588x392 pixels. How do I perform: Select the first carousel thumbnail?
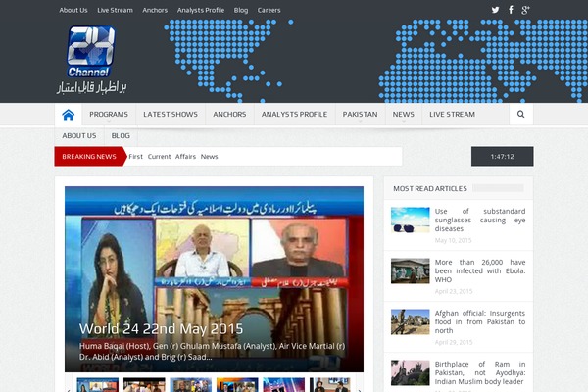click(97, 385)
